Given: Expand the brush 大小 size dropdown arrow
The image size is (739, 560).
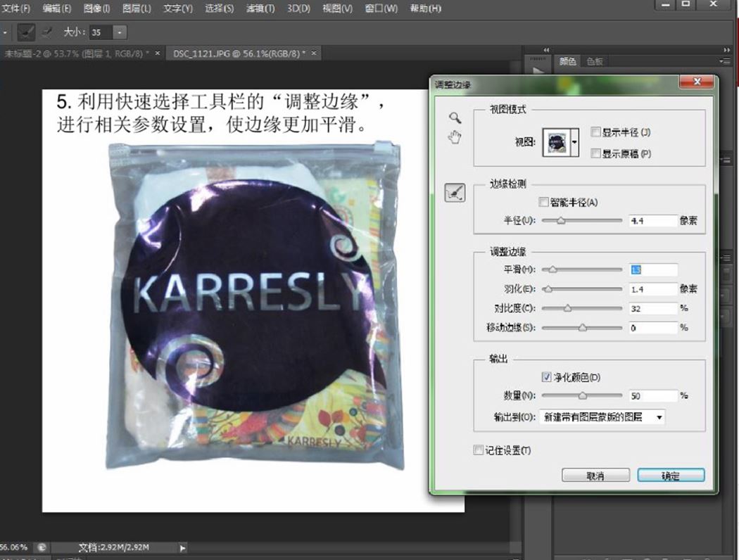Looking at the screenshot, I should point(120,32).
